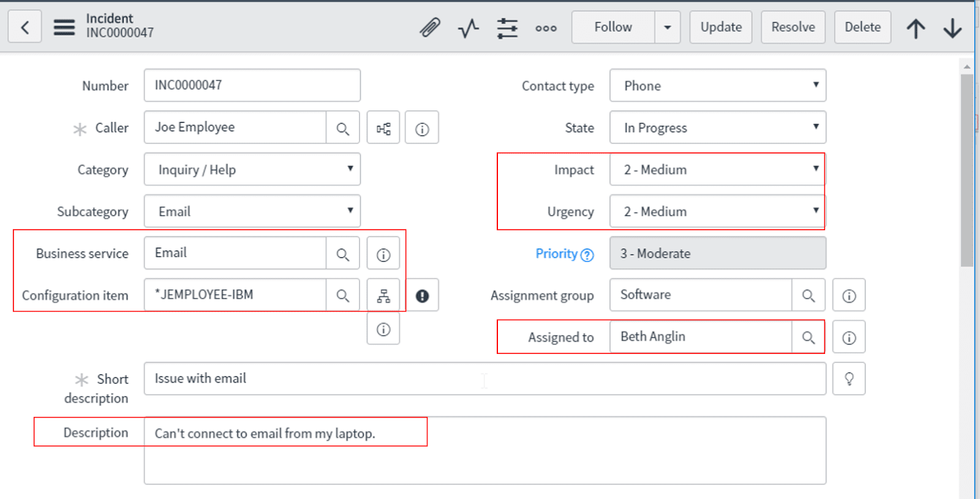
Task: Open the hamburger context menu icon
Action: click(x=64, y=28)
